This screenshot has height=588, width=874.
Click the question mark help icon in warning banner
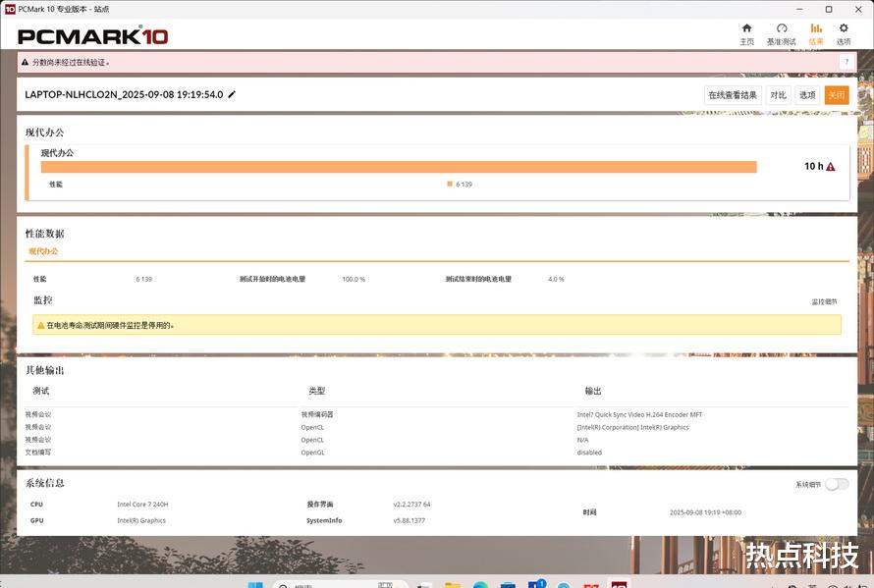[847, 62]
